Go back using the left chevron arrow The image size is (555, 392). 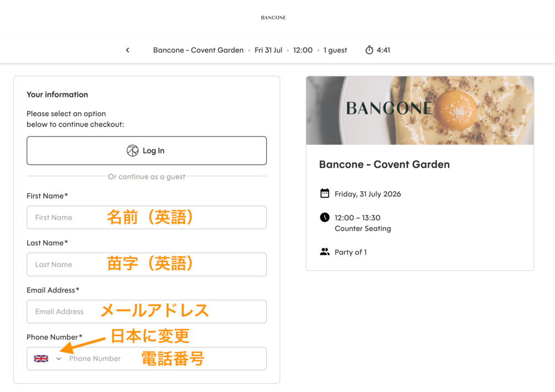click(128, 51)
